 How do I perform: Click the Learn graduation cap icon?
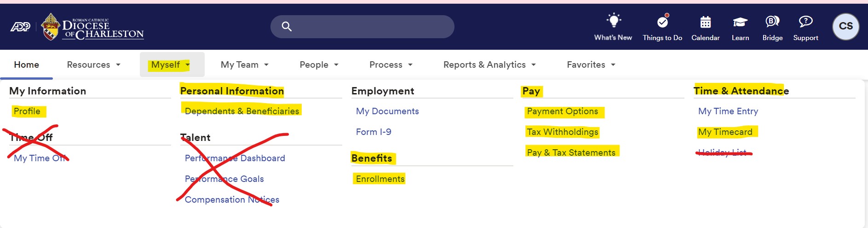(x=740, y=22)
